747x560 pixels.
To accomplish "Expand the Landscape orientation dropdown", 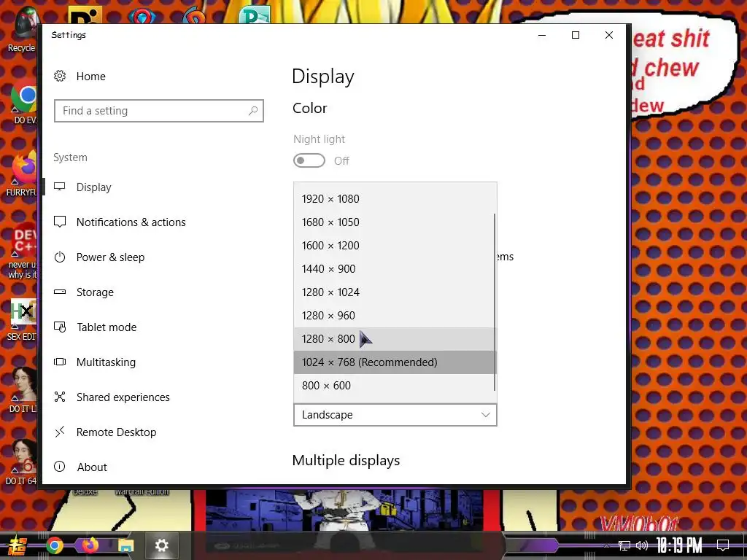I will [x=395, y=415].
